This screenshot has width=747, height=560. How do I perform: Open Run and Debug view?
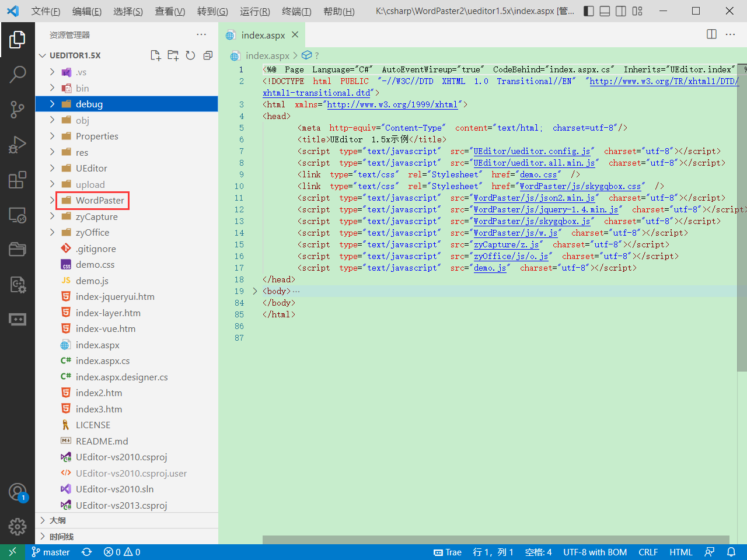pyautogui.click(x=18, y=144)
